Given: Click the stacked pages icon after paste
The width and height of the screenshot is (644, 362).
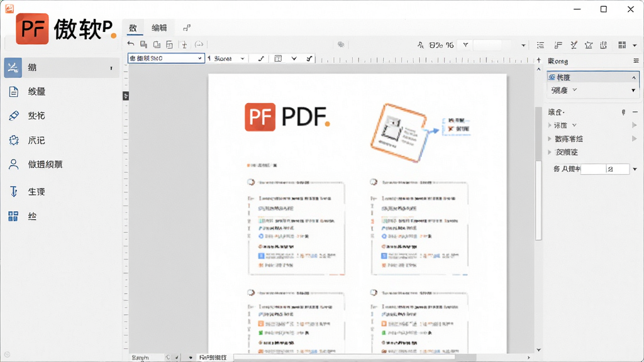Looking at the screenshot, I should tap(169, 45).
